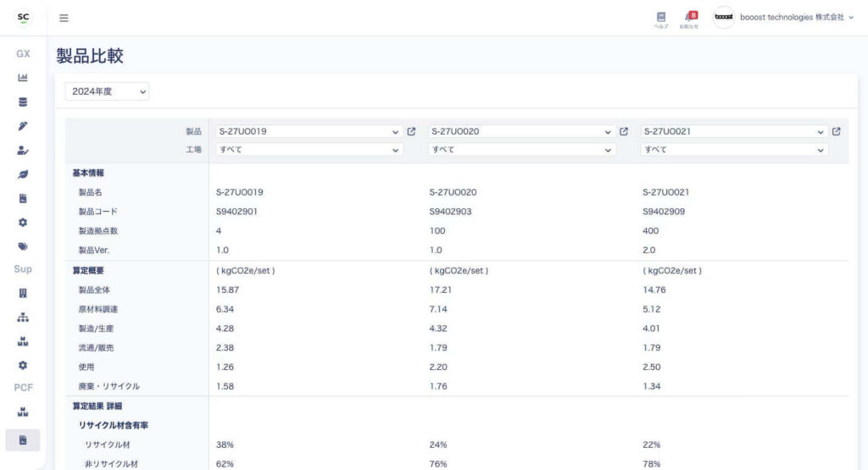This screenshot has width=868, height=470.
Task: Open S-27UO021 external link icon
Action: [x=837, y=132]
